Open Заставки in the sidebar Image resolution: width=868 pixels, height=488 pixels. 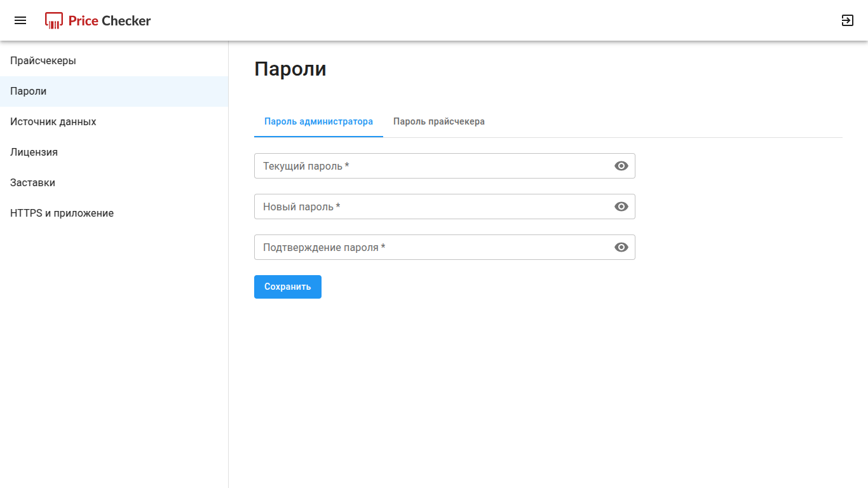tap(114, 183)
